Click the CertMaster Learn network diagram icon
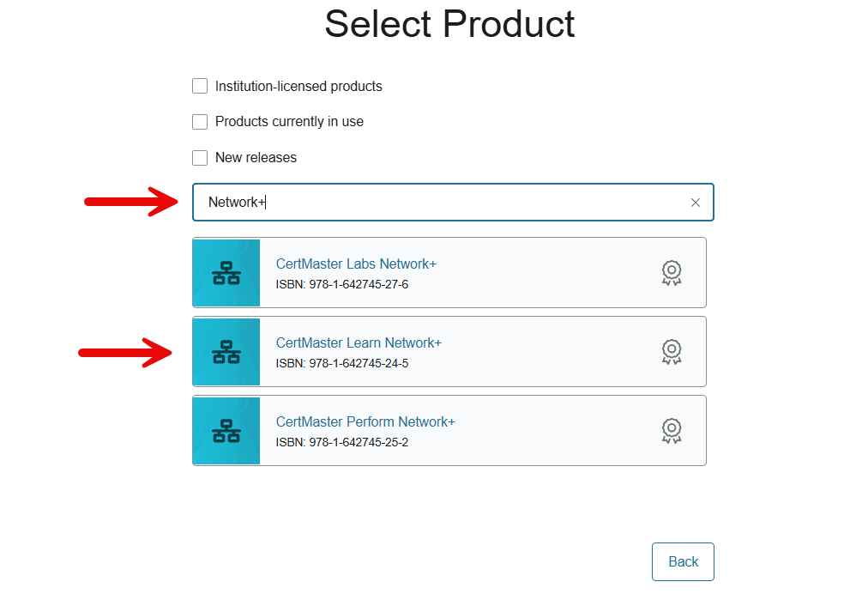This screenshot has height=606, width=868. (226, 352)
